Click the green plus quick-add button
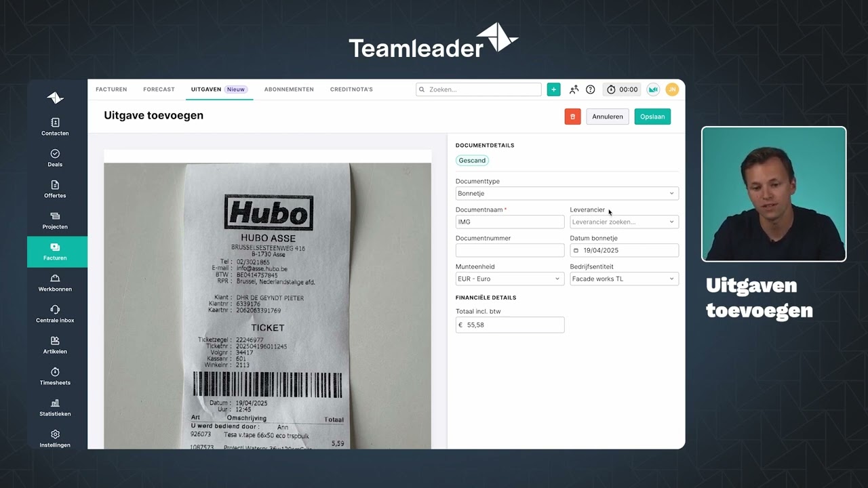This screenshot has width=868, height=488. coord(554,89)
